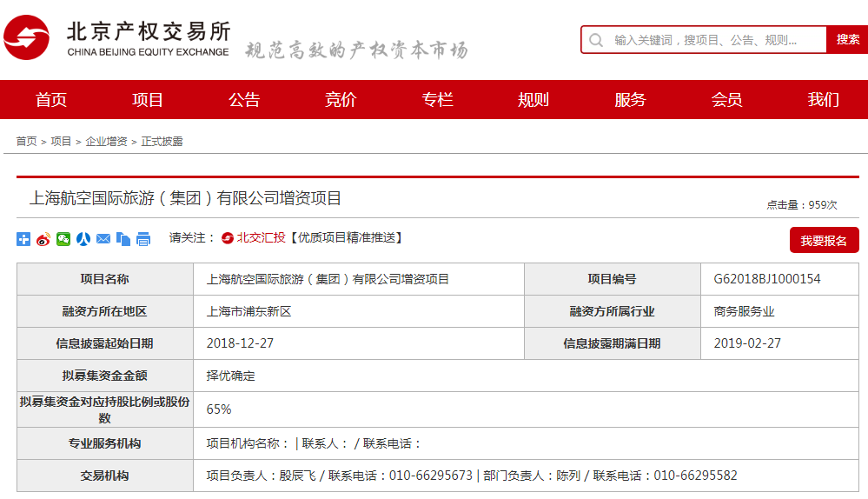Open the 规则 menu item

tap(533, 100)
